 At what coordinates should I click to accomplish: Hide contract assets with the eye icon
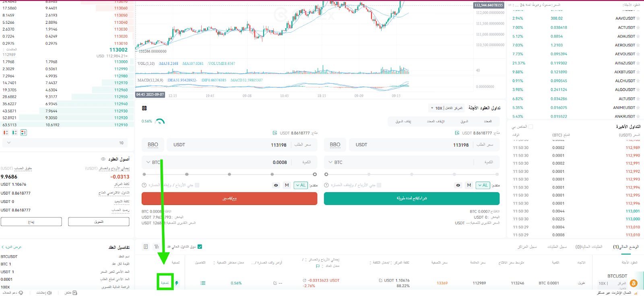coord(103,159)
